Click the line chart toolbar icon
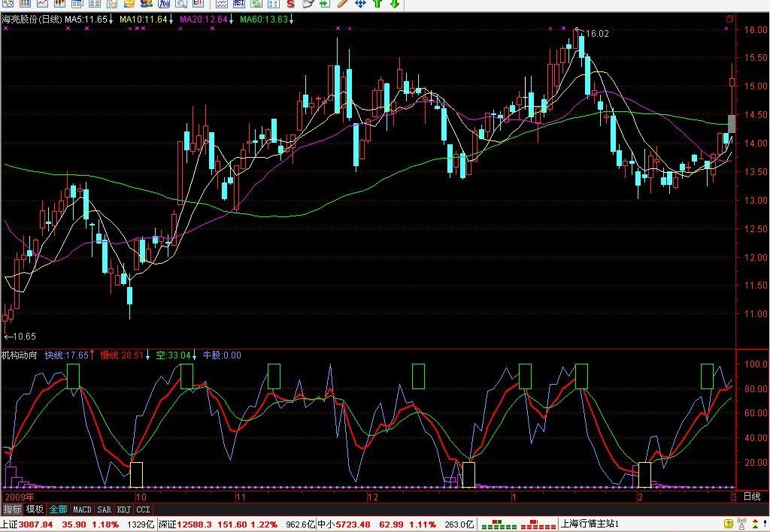This screenshot has height=532, width=770. point(42,4)
